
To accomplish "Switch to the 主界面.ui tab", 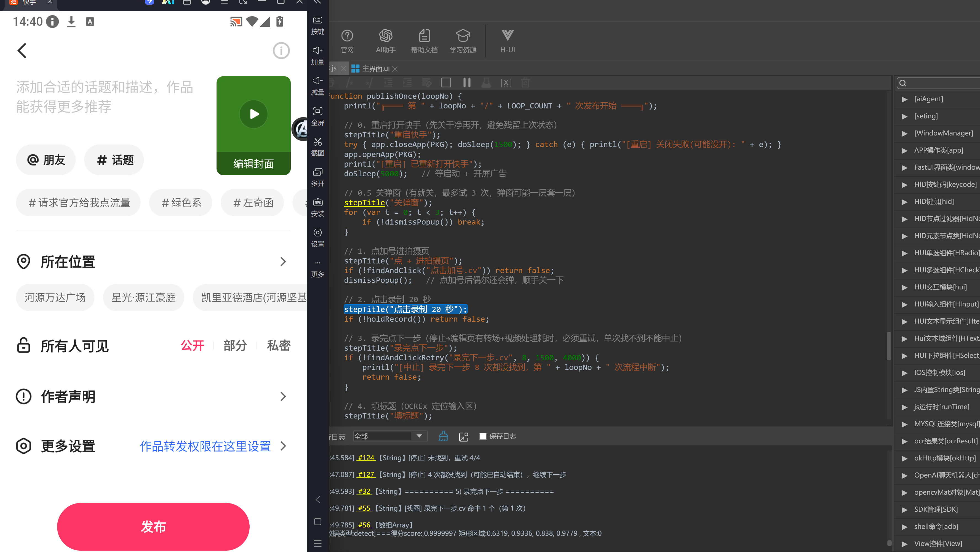I will [x=375, y=68].
